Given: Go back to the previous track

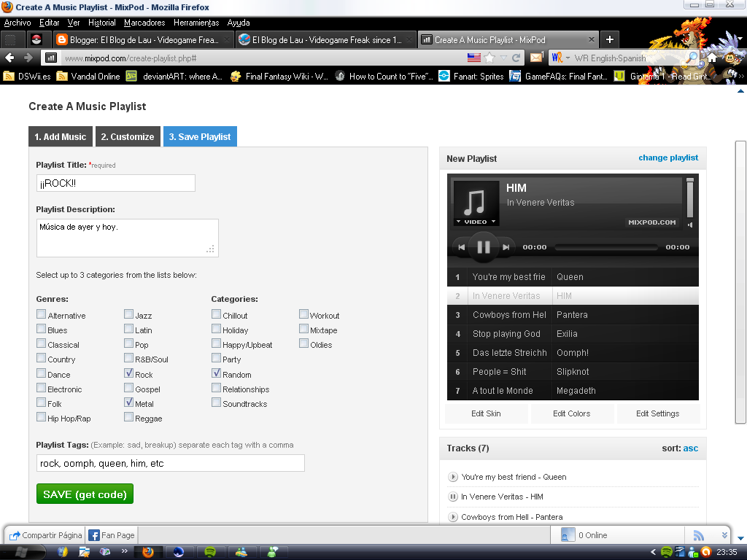Looking at the screenshot, I should [462, 247].
